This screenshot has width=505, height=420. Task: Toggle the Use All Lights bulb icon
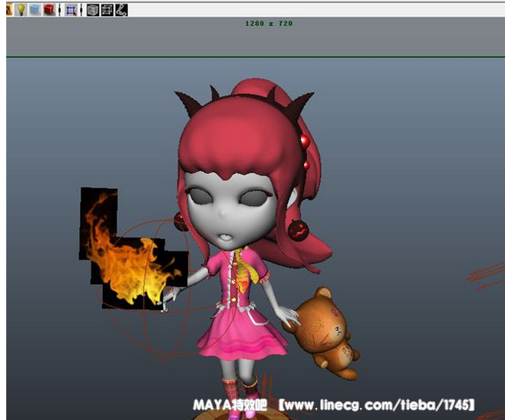21,10
